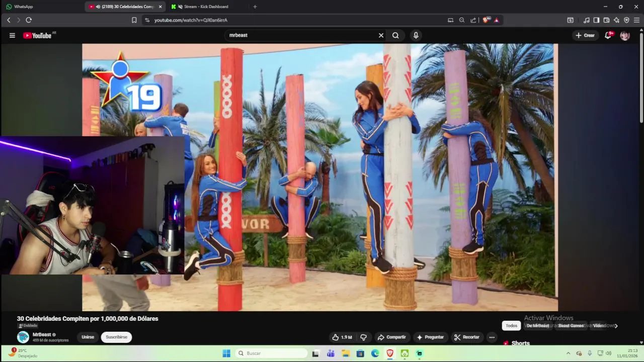Close the YouTube video tab
644x362 pixels.
click(x=160, y=7)
